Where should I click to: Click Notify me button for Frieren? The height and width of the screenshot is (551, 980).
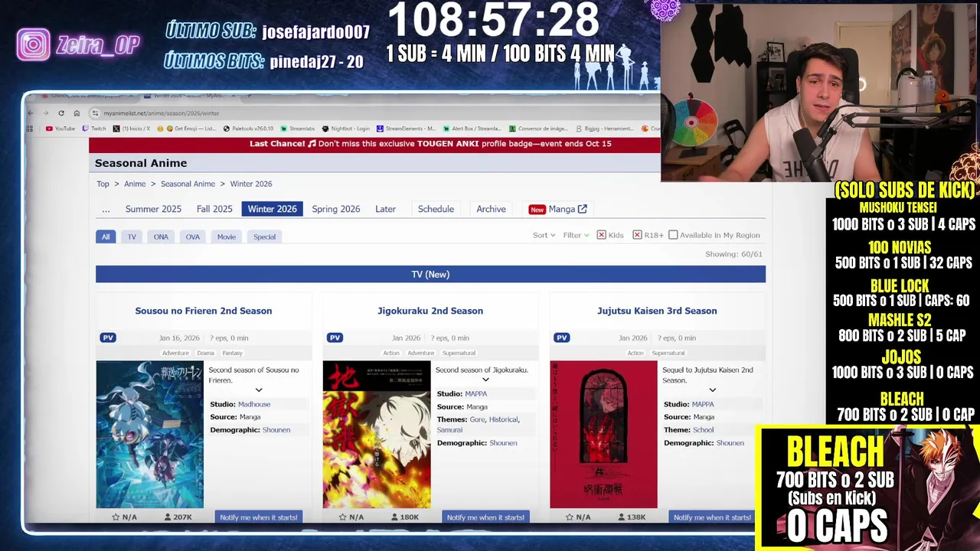coord(259,517)
